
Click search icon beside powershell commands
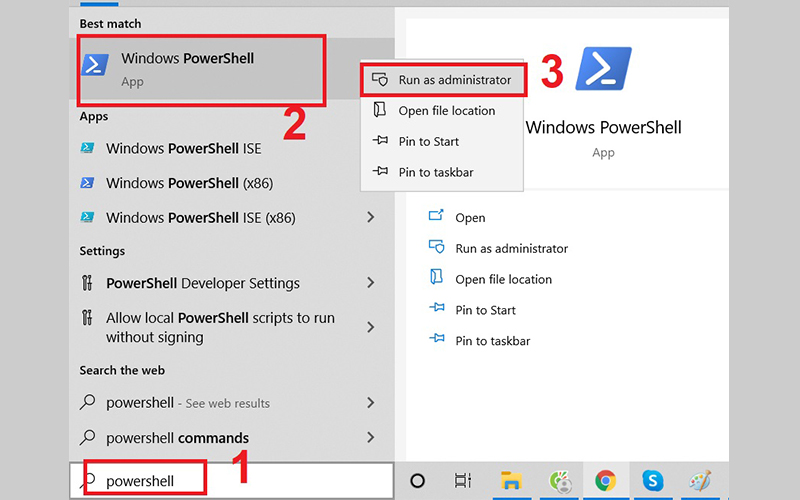pyautogui.click(x=88, y=437)
